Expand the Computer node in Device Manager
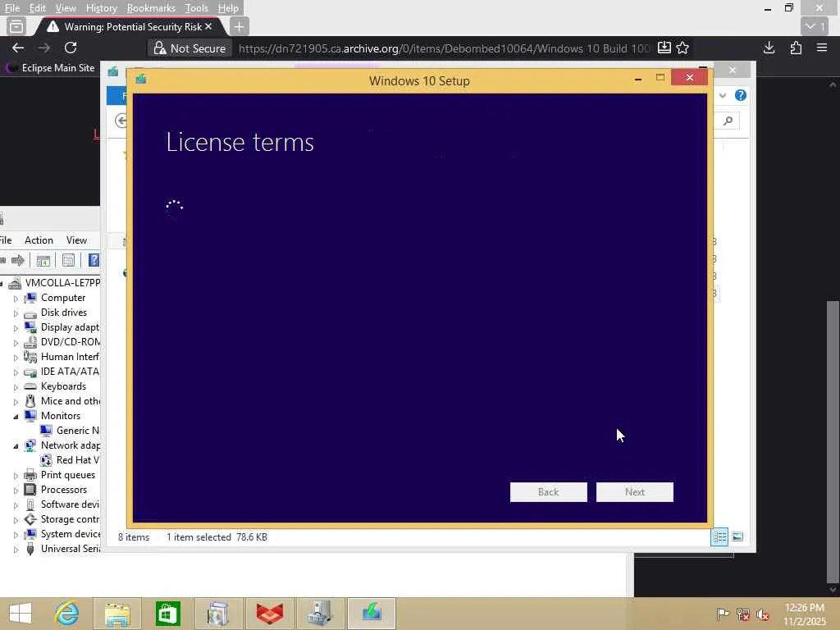Image resolution: width=840 pixels, height=630 pixels. [x=16, y=299]
